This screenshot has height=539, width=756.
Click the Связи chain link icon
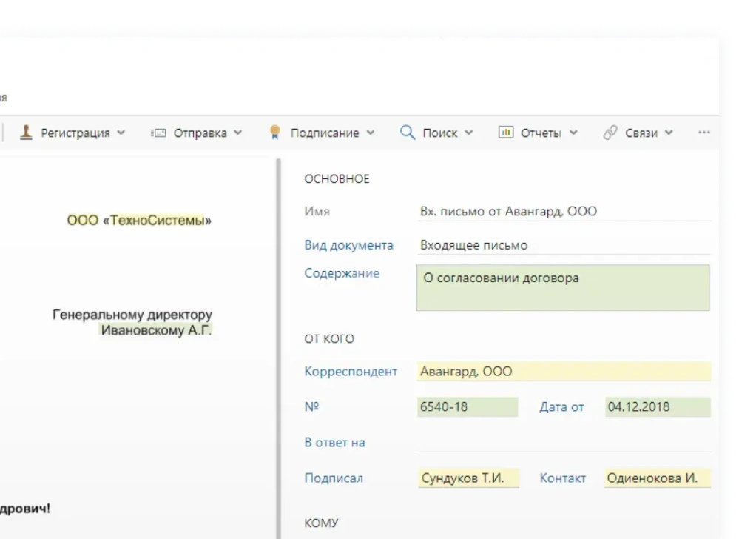[x=610, y=133]
